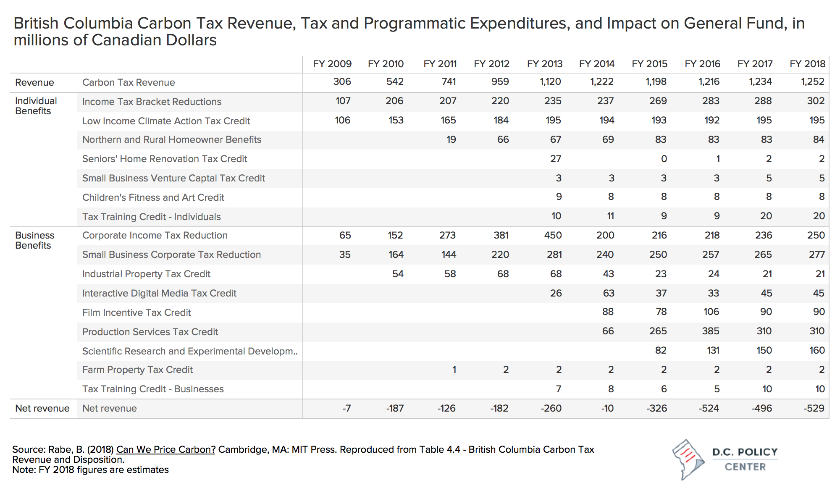Screen dimensions: 840x504
Task: Click Net revenue value -260
Action: click(x=551, y=408)
